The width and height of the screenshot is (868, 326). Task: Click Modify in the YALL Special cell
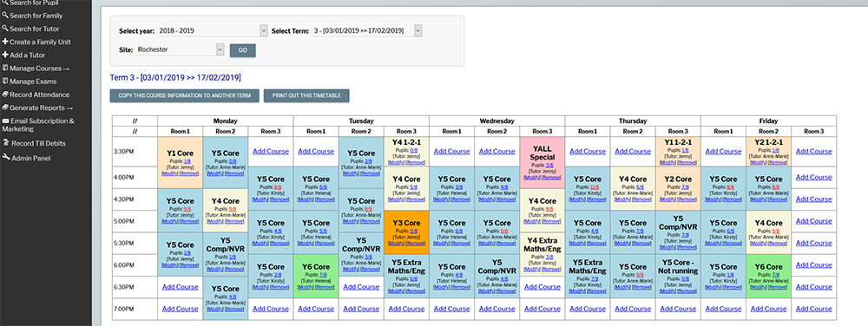[x=532, y=178]
